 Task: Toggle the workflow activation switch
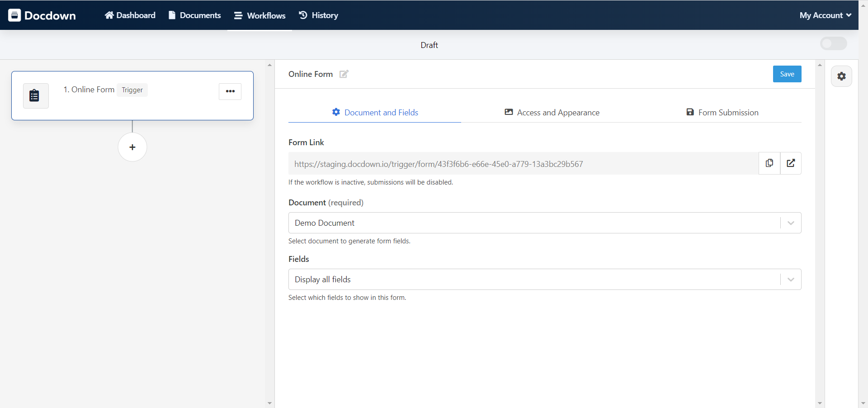[833, 43]
